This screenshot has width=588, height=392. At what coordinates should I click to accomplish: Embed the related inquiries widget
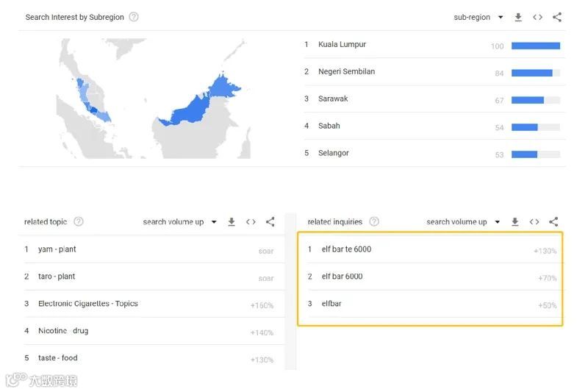(534, 221)
